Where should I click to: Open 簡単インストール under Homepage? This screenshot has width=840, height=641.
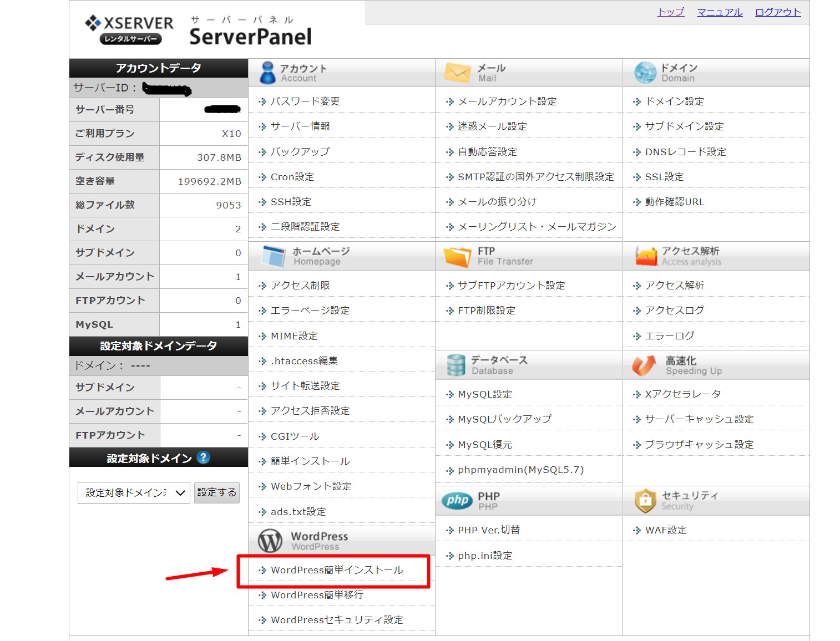(x=310, y=461)
